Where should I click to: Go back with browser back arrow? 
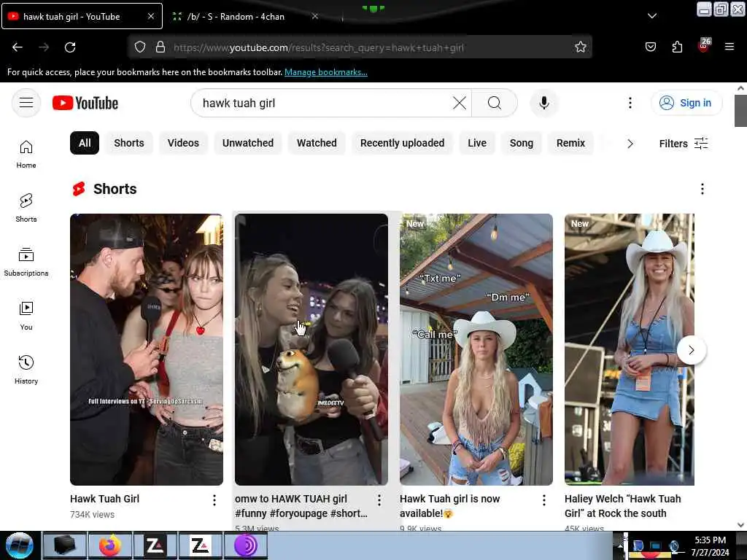coord(18,47)
